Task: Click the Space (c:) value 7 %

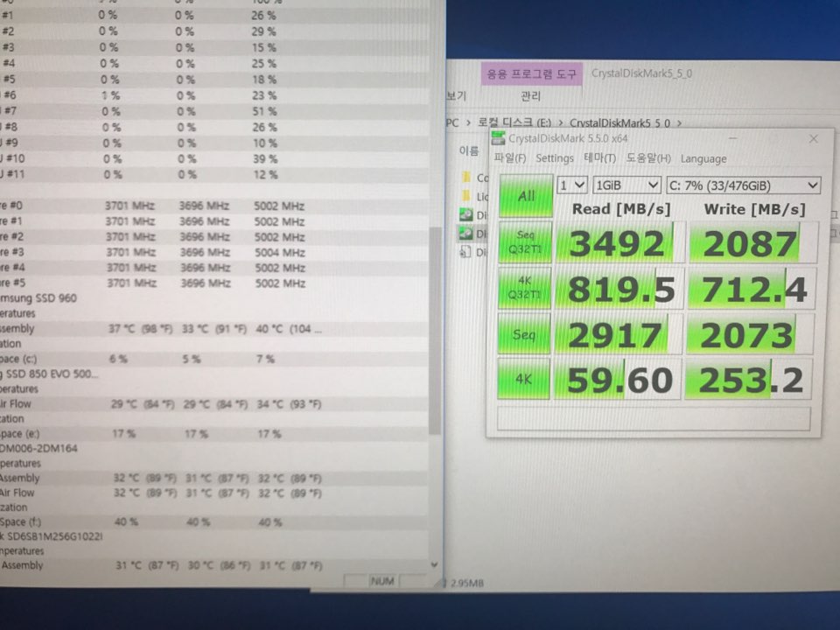Action: pos(265,359)
